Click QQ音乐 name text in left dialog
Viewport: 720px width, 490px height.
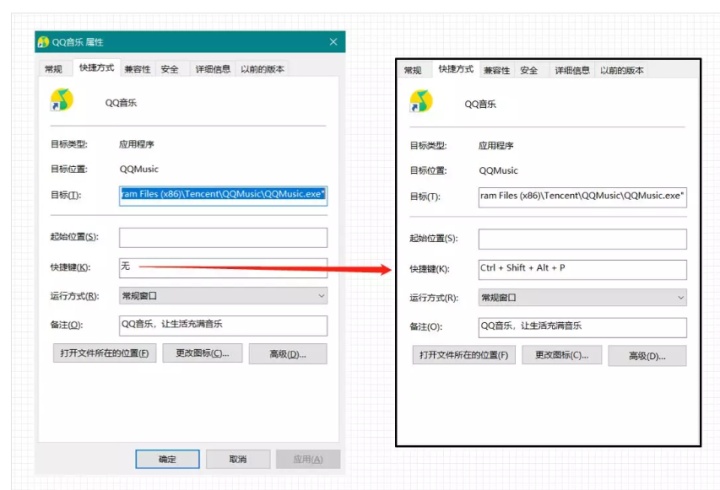(x=121, y=102)
